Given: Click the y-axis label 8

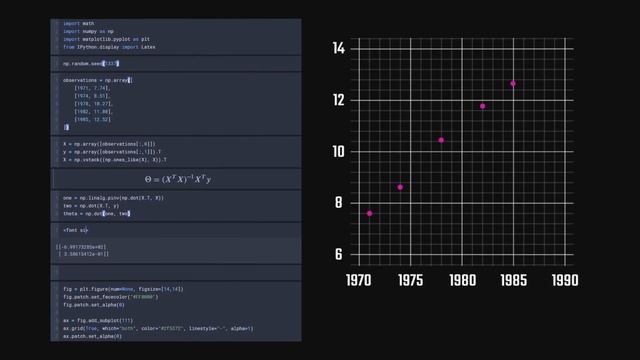Looking at the screenshot, I should [x=339, y=202].
